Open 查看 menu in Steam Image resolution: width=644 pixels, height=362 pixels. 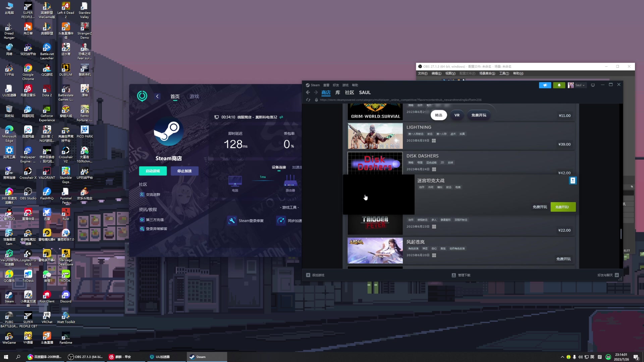tap(326, 85)
